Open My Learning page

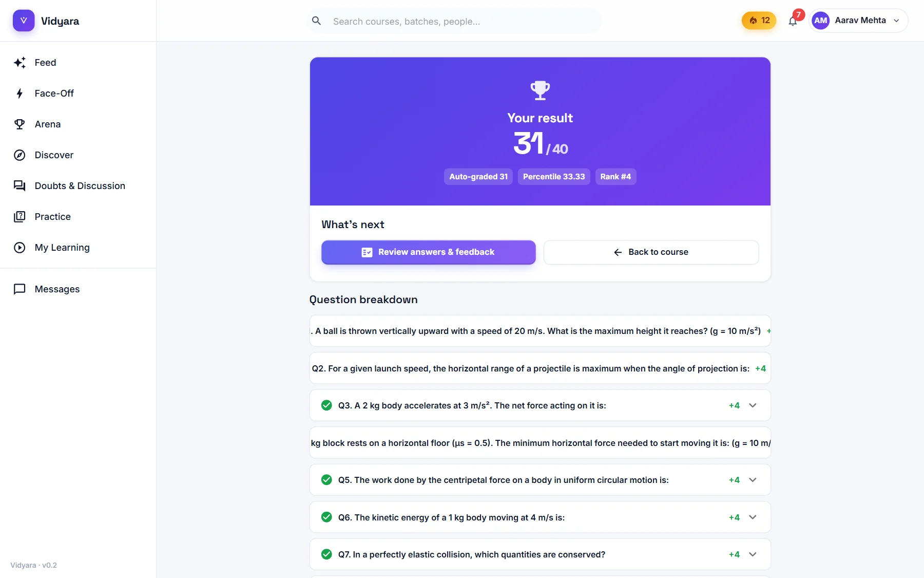click(x=78, y=248)
